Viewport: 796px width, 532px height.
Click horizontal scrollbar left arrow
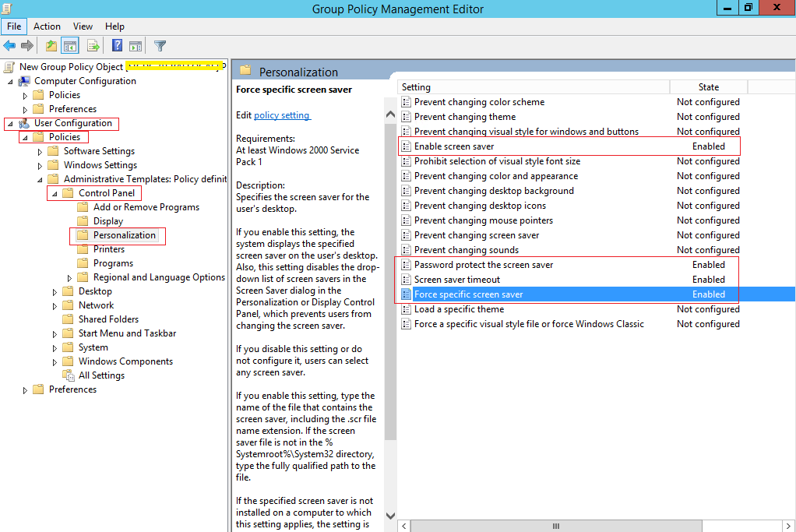(403, 526)
